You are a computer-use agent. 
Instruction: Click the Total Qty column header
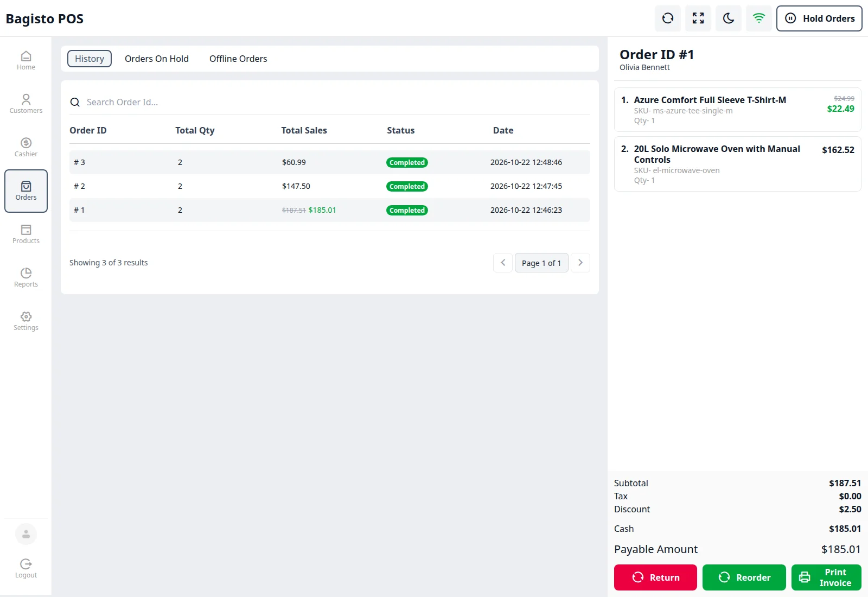195,130
